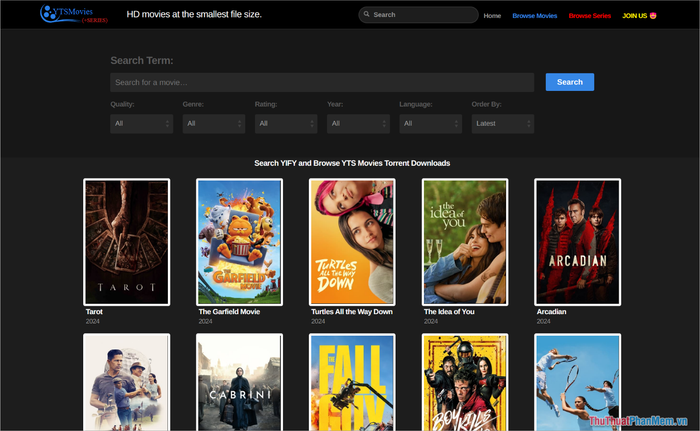
Task: Open The Garfield Movie poster
Action: point(239,242)
